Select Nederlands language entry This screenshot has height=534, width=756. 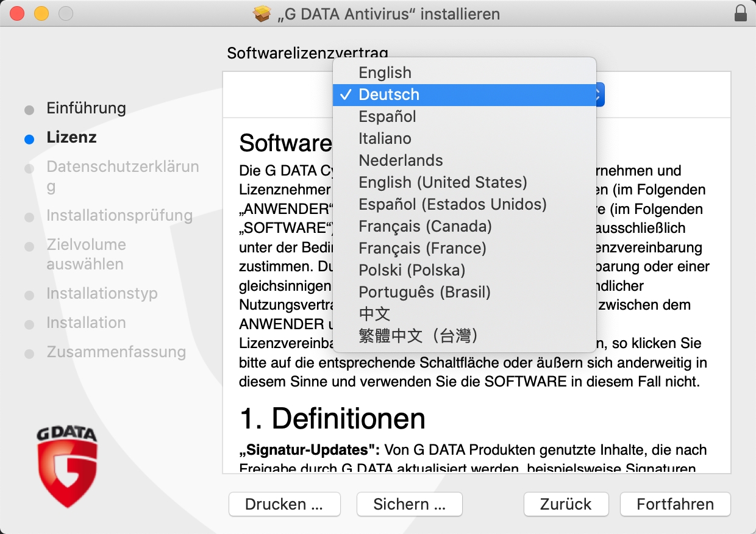point(464,160)
